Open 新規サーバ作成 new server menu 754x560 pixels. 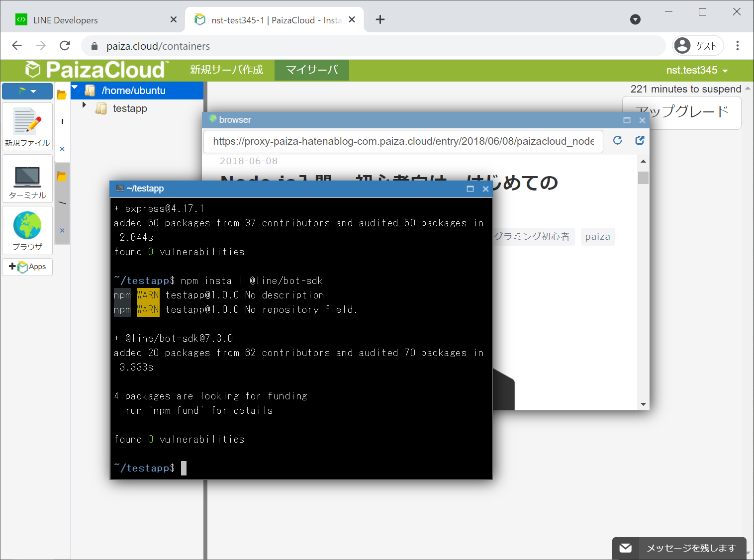[x=226, y=70]
